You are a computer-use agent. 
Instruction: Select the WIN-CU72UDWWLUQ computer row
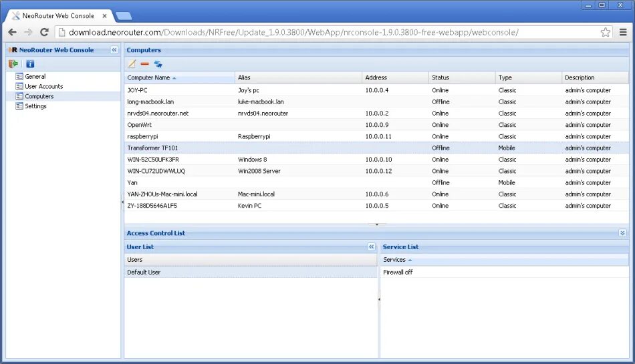pyautogui.click(x=376, y=171)
